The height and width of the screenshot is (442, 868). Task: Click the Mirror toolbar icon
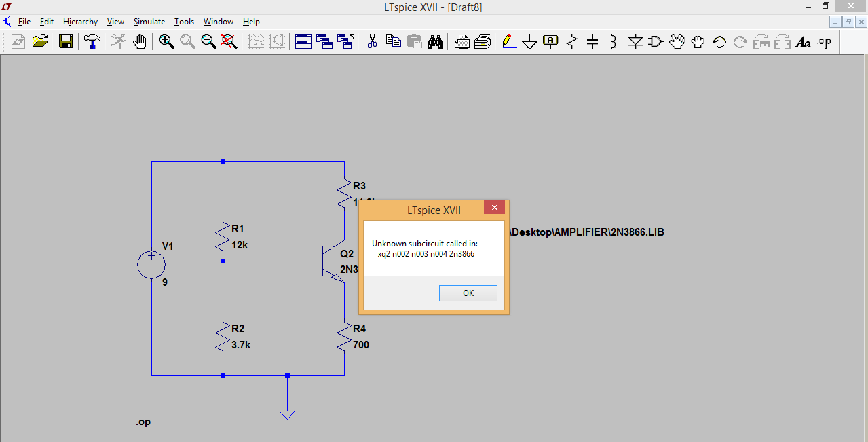pos(782,41)
